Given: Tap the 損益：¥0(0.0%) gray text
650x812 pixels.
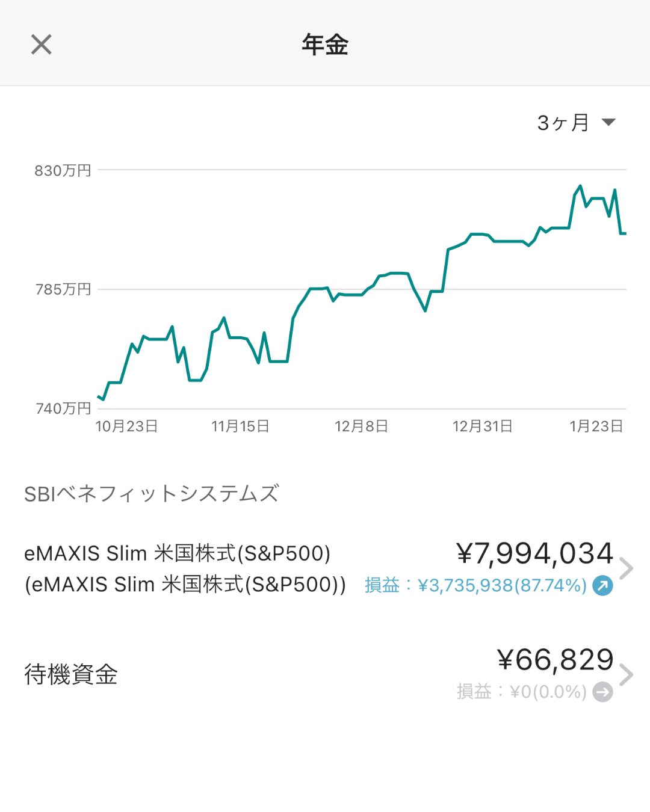Looking at the screenshot, I should [521, 692].
